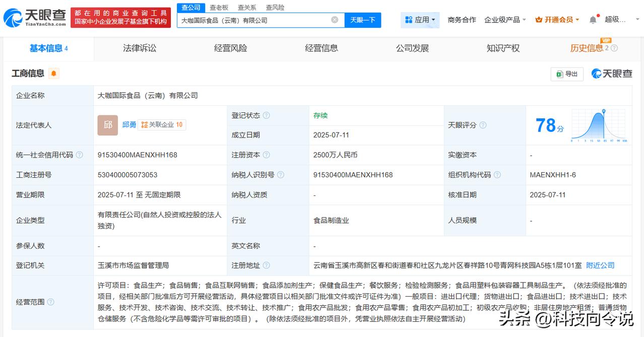The image size is (644, 337).
Task: Select the 查老板 search tab
Action: (219, 8)
